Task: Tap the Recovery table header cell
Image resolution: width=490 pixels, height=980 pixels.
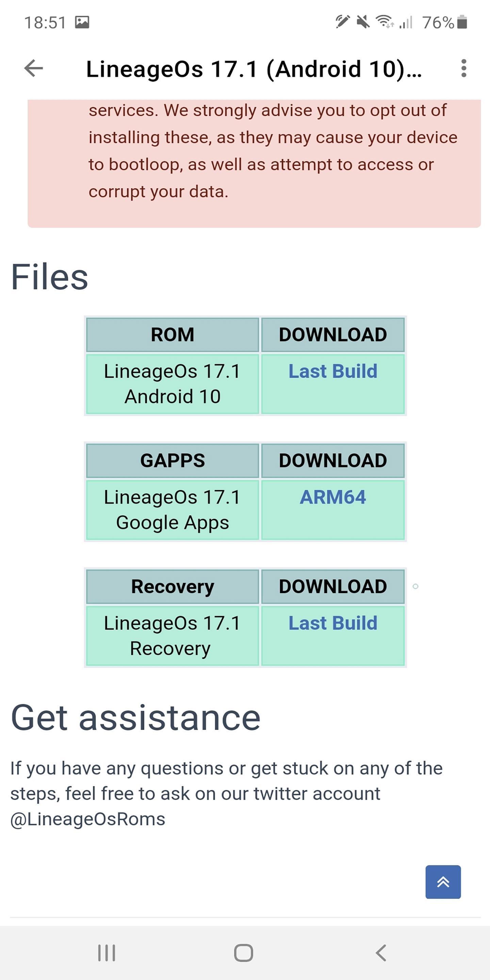Action: pyautogui.click(x=172, y=587)
